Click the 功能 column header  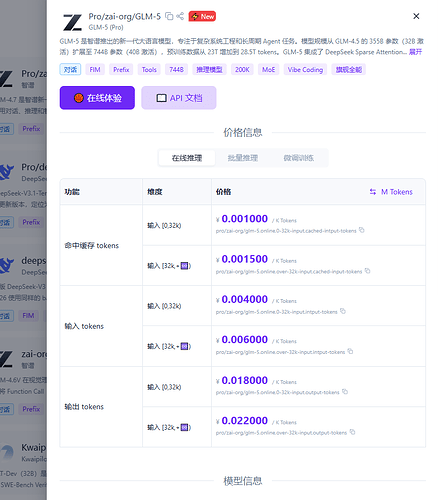(72, 192)
